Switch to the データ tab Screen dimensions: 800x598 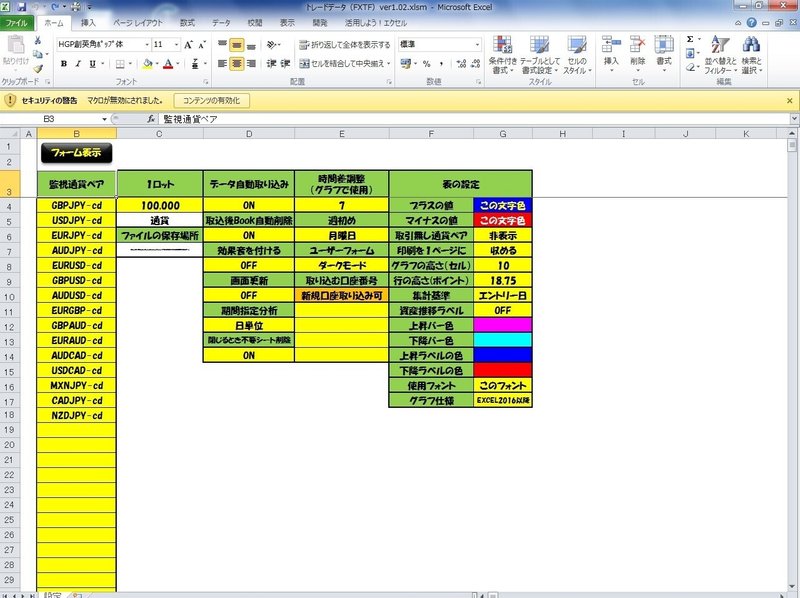pos(221,23)
